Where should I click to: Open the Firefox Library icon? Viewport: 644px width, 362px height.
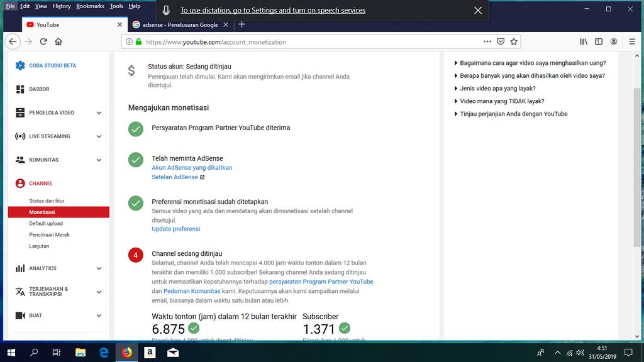(584, 41)
